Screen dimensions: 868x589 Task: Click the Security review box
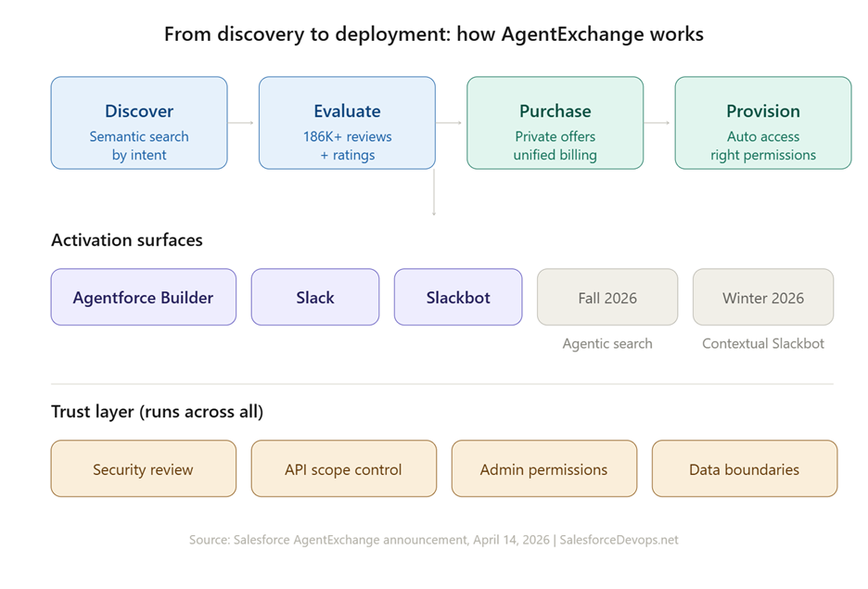pos(144,468)
